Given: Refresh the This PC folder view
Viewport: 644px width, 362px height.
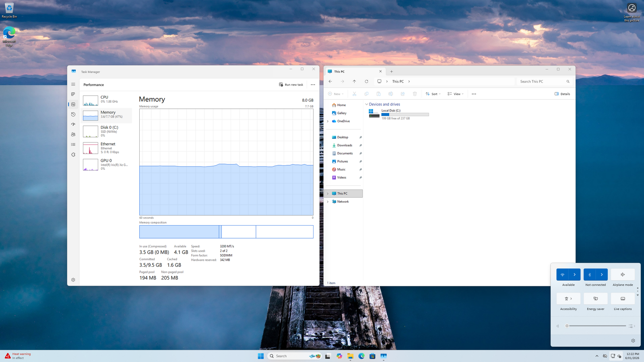Looking at the screenshot, I should [x=366, y=81].
